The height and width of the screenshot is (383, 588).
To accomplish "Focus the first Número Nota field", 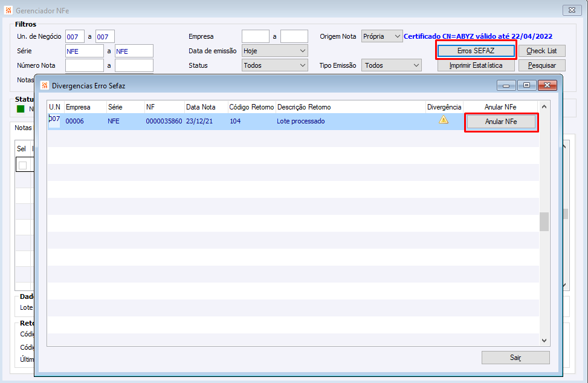I will click(85, 65).
